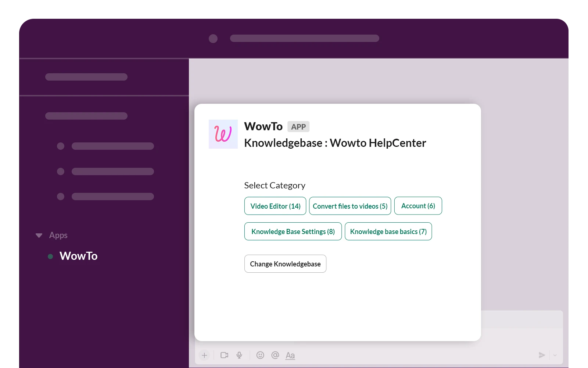Select the video clip icon in the composer
588x368 pixels.
[x=224, y=355]
